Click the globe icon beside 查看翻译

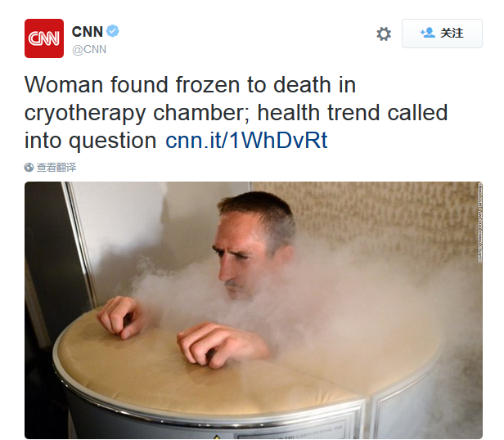tap(29, 167)
